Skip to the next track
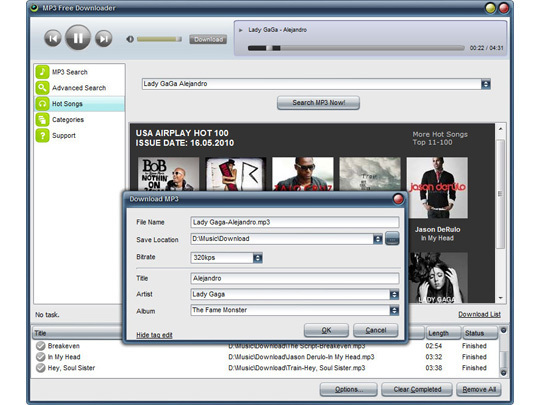The height and width of the screenshot is (405, 540). (x=103, y=38)
